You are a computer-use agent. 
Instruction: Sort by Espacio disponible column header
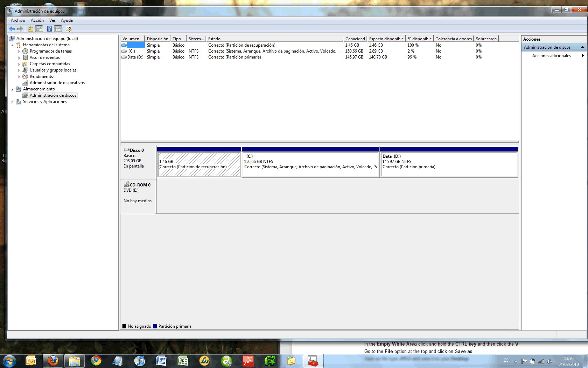pyautogui.click(x=386, y=39)
